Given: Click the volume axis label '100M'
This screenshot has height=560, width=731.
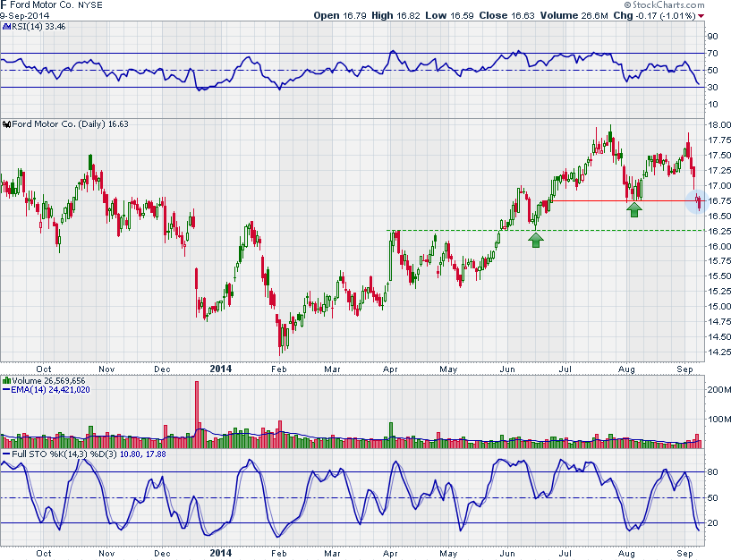Looking at the screenshot, I should 718,419.
